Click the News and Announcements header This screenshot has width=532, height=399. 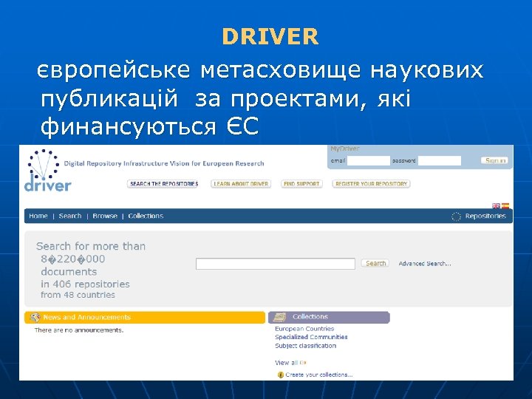pyautogui.click(x=145, y=318)
